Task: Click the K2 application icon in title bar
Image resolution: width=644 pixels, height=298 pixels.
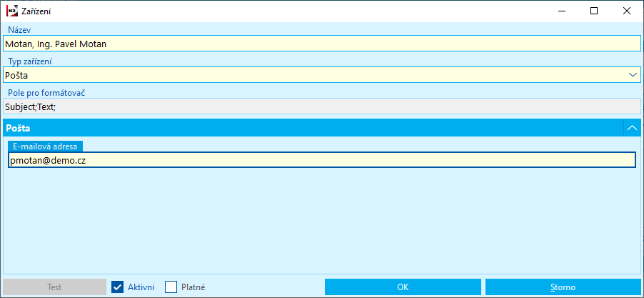Action: point(11,11)
